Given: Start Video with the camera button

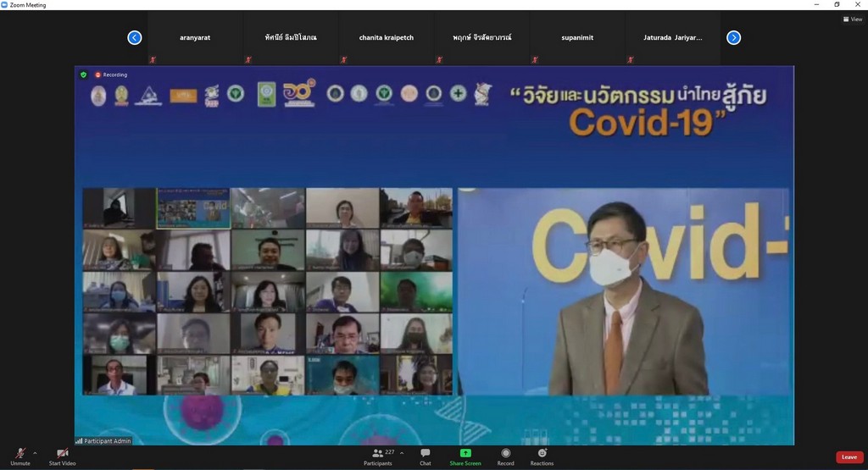Looking at the screenshot, I should click(x=62, y=456).
